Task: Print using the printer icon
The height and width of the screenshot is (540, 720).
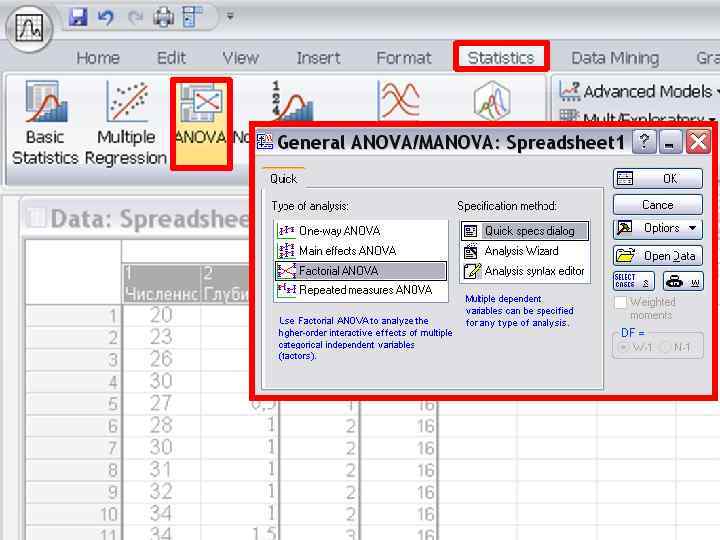Action: [163, 17]
